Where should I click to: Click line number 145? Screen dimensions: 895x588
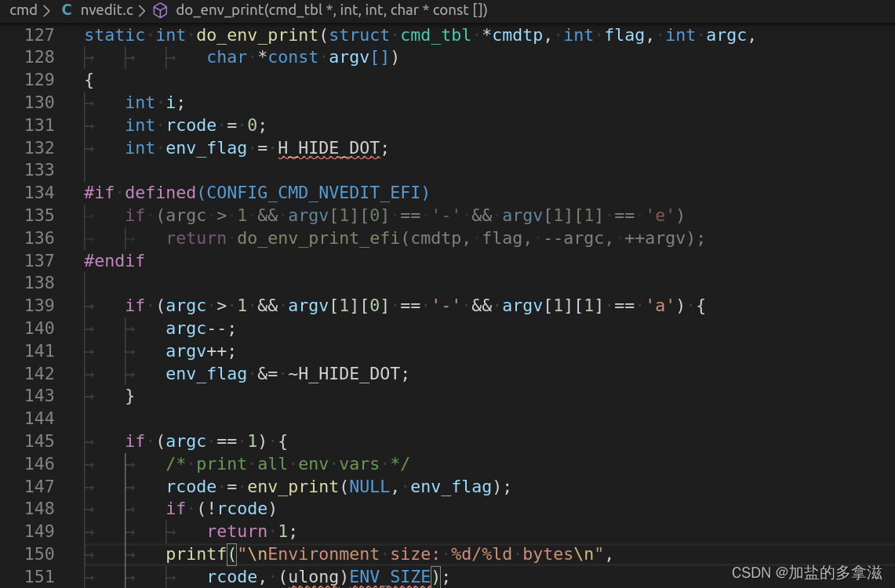39,441
